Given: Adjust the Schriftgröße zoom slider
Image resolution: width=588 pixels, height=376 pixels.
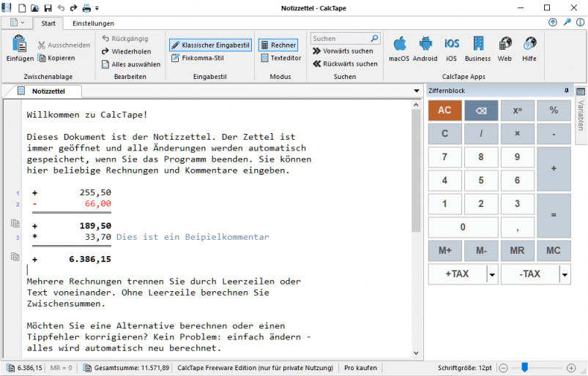Looking at the screenshot, I should coord(525,367).
